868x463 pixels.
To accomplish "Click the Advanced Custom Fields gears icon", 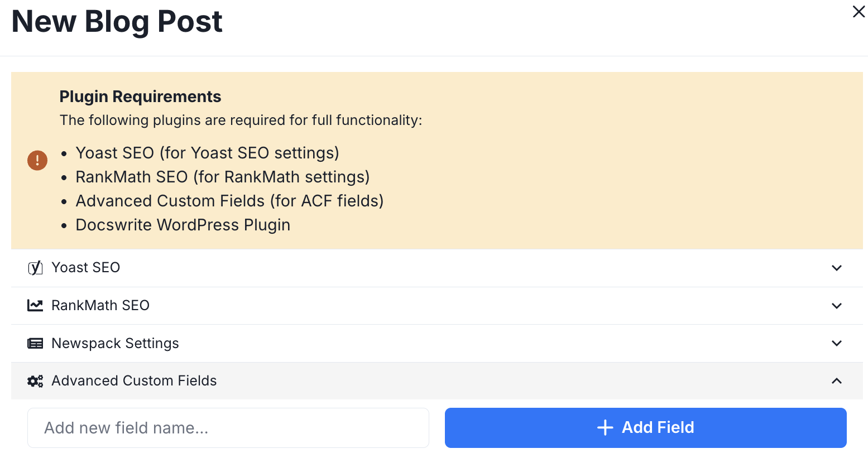I will tap(35, 381).
